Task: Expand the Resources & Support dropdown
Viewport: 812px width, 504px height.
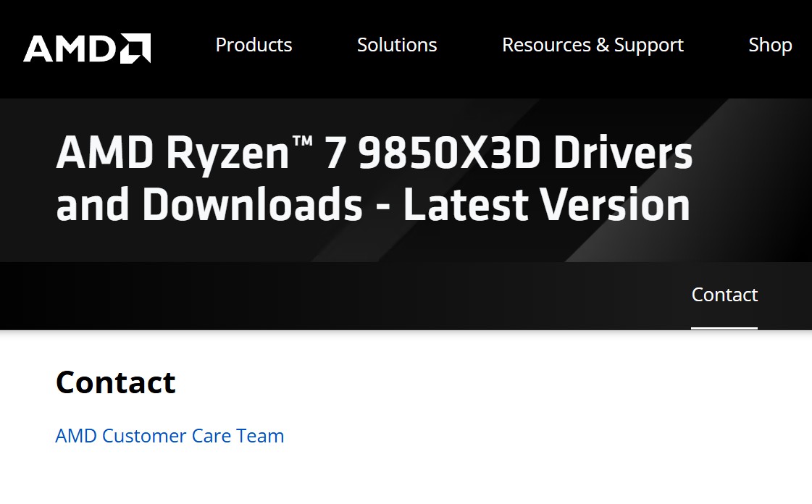Action: pyautogui.click(x=593, y=45)
